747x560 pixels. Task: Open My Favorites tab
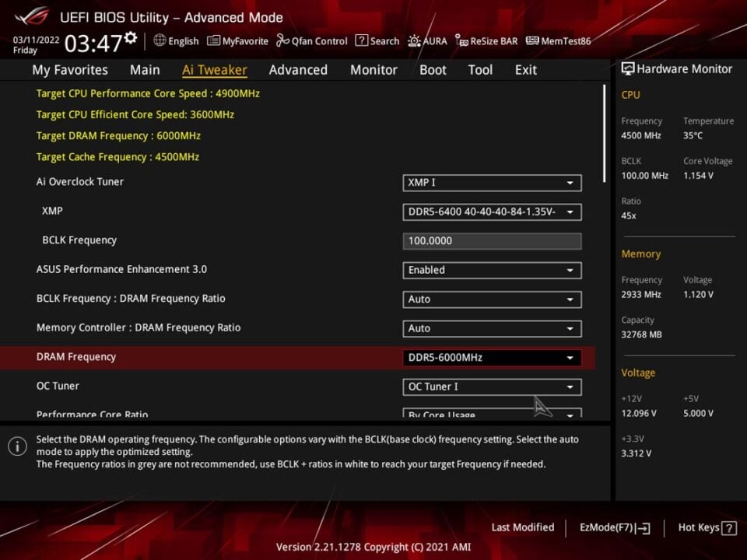[x=70, y=70]
